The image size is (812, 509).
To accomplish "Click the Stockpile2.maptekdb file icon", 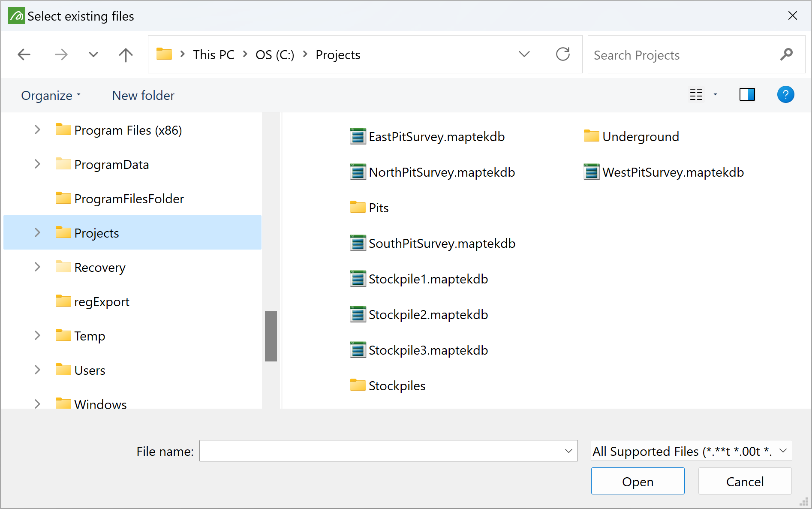I will 358,315.
